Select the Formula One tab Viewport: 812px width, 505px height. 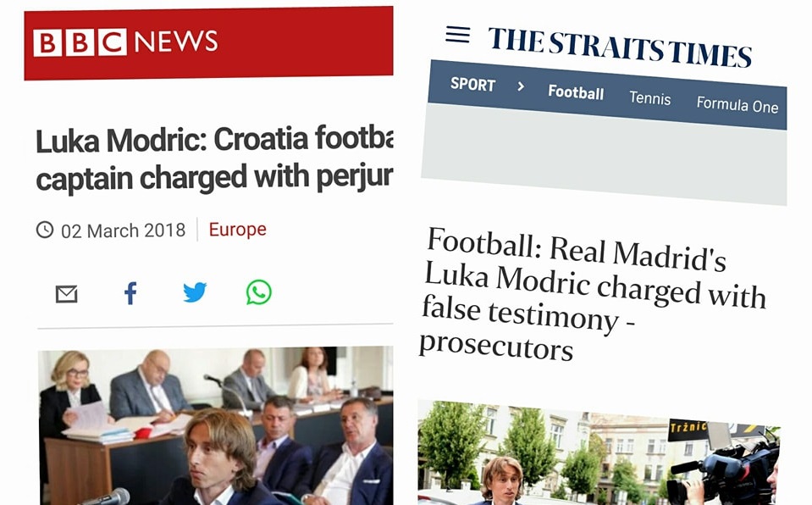pos(737,104)
